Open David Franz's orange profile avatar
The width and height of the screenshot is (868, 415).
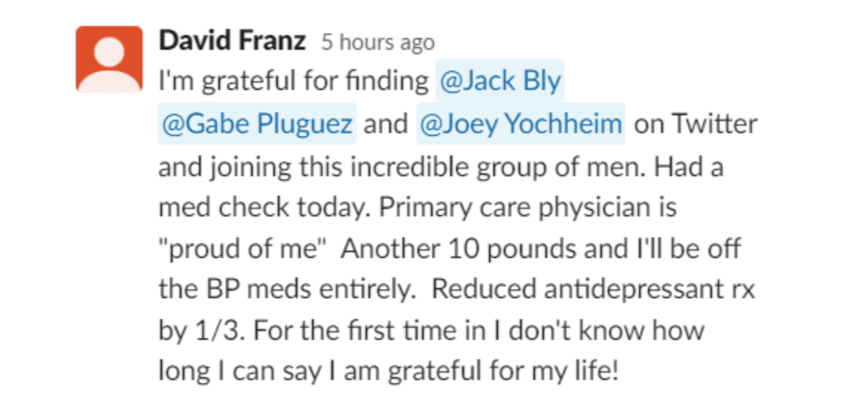pyautogui.click(x=109, y=59)
